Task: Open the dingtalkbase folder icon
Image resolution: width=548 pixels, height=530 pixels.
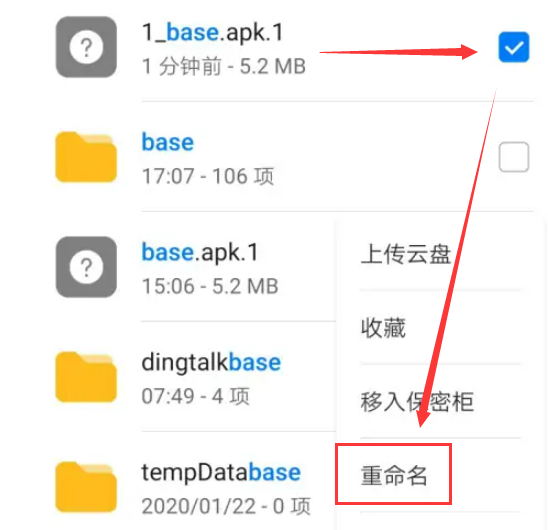Action: (86, 377)
